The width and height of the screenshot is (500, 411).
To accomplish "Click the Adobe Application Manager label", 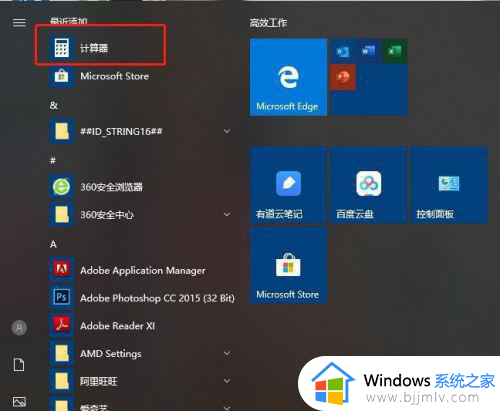I will tap(143, 271).
